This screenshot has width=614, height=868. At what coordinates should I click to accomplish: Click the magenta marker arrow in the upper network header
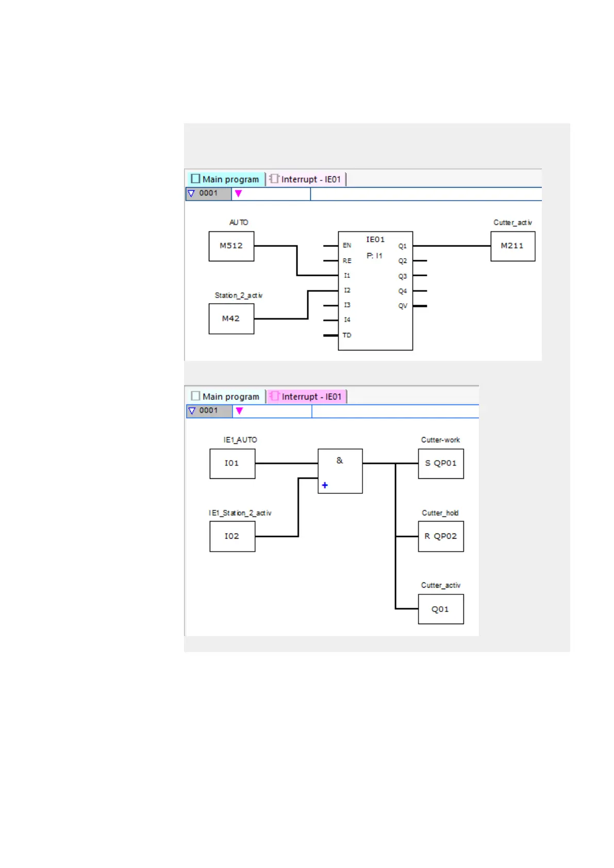[x=238, y=194]
